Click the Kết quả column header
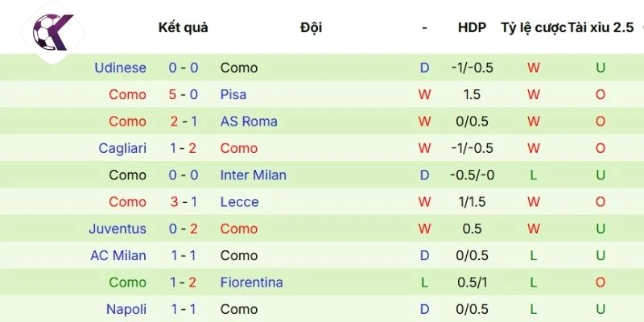 point(183,27)
